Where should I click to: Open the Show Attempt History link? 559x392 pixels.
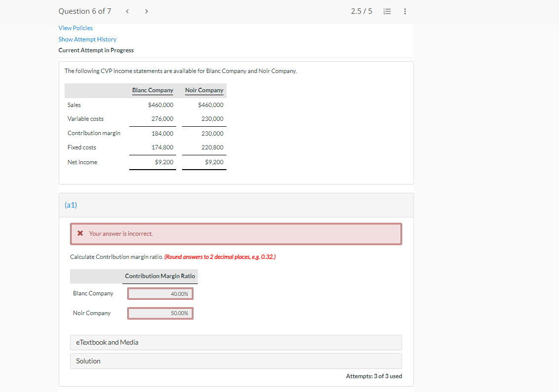point(87,39)
